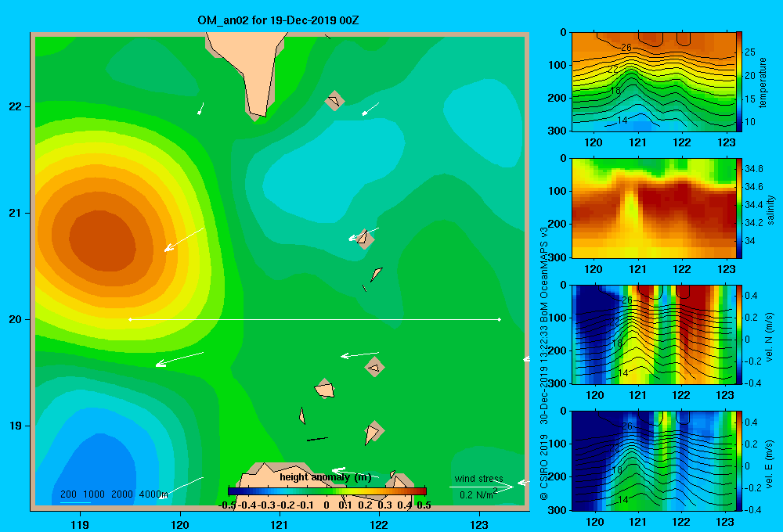This screenshot has width=783, height=532.
Task: Click the wind stress reference arrow in legend
Action: 482,487
